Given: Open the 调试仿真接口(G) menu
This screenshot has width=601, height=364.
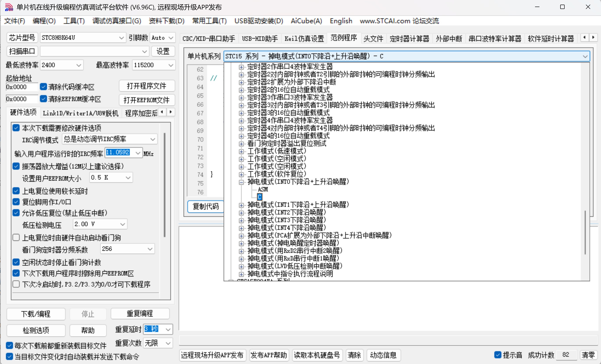Looking at the screenshot, I should (x=117, y=21).
